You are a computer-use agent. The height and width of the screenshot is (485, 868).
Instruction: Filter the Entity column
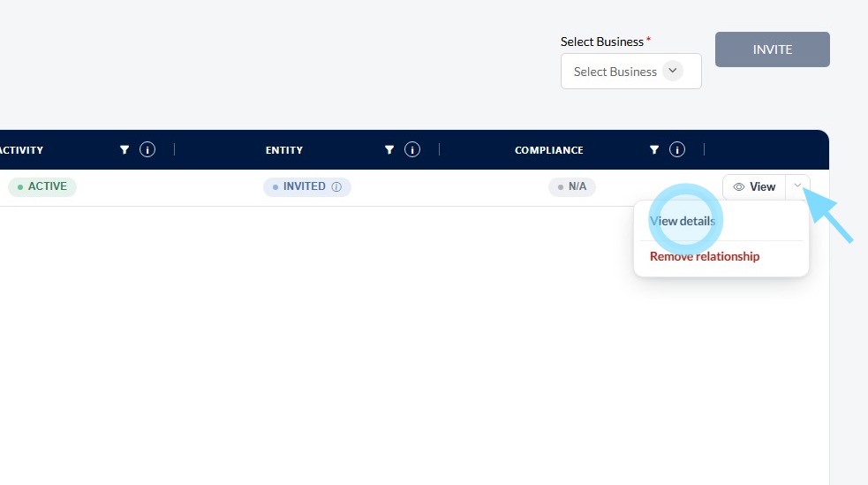[x=389, y=149]
